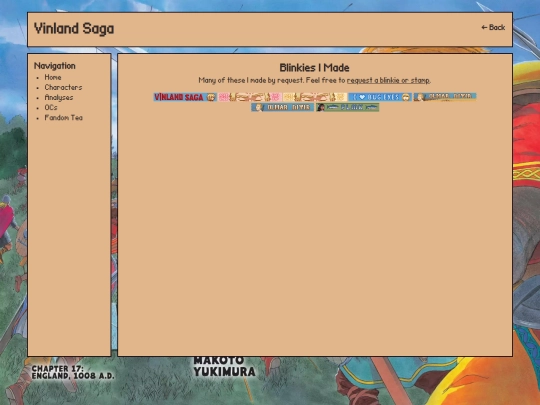Click the blue heart blinkie
Viewport: 540px width, 405px height.
tap(380, 97)
